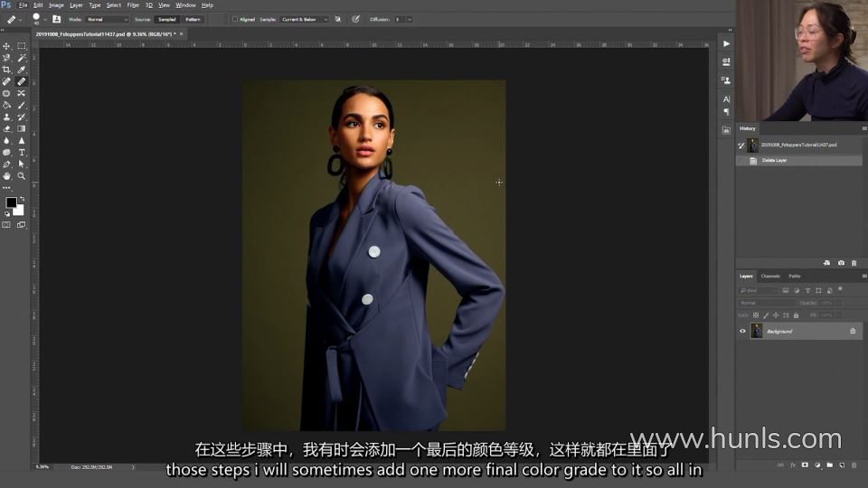Image resolution: width=868 pixels, height=488 pixels.
Task: Open the Edit Toolbar three-dots button
Action: tap(6, 188)
